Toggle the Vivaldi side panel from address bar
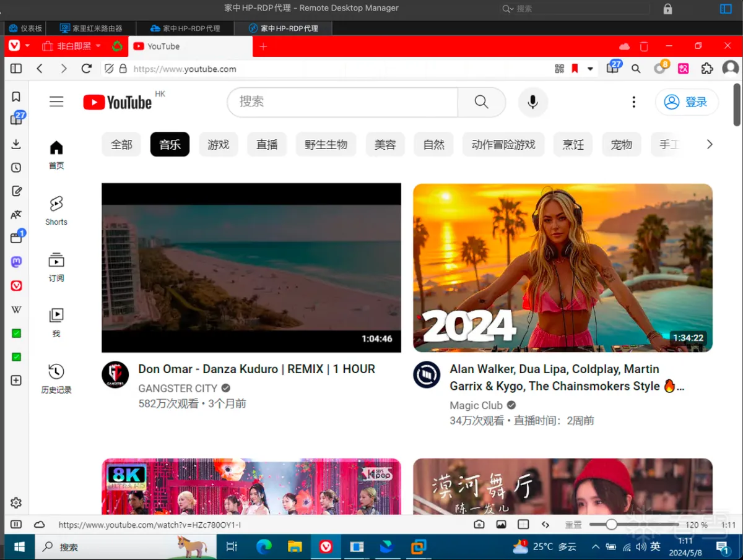This screenshot has height=560, width=743. (16, 69)
